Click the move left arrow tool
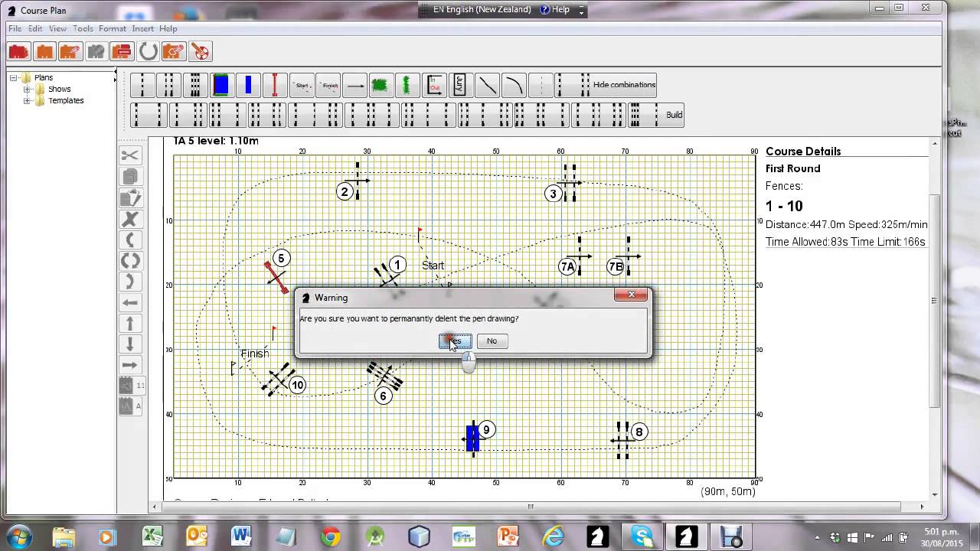The height and width of the screenshot is (551, 980). click(x=130, y=302)
